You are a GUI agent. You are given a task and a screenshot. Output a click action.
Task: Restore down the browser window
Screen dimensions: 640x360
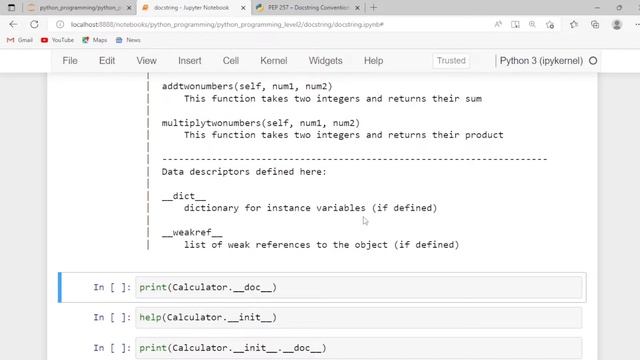619,7
